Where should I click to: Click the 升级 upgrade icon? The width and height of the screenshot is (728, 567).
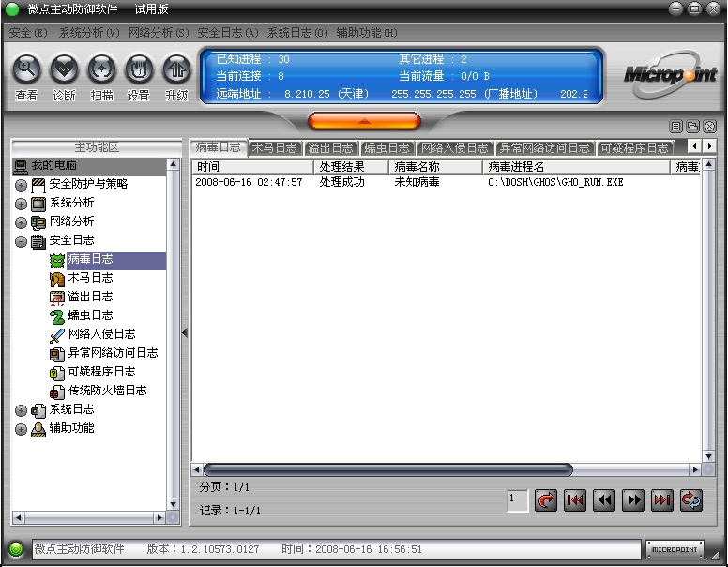tap(176, 70)
